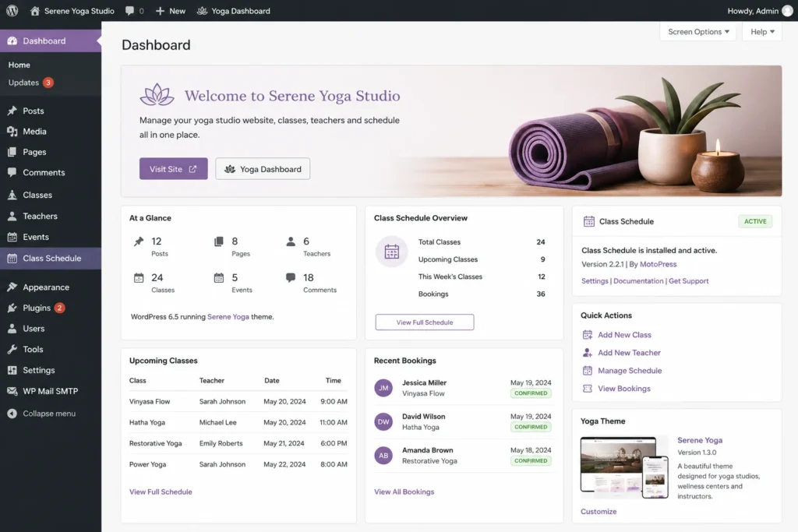Click the Users icon in sidebar
Screen dimensions: 798x532
12,329
